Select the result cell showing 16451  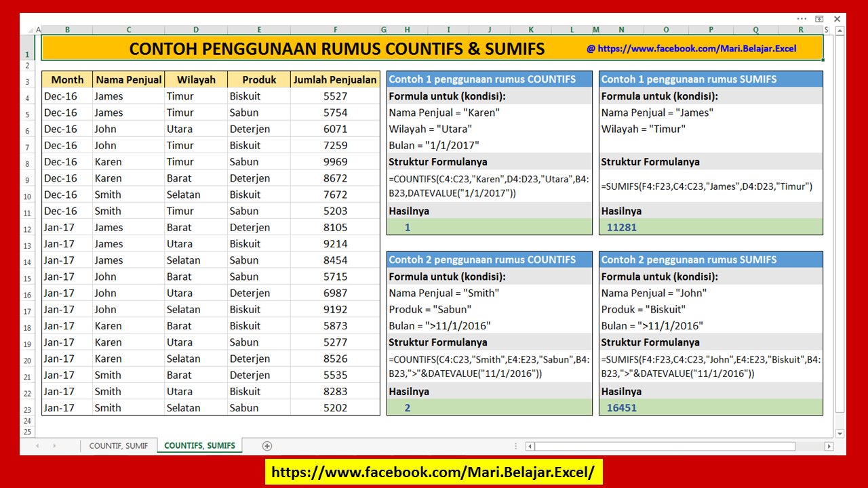711,408
